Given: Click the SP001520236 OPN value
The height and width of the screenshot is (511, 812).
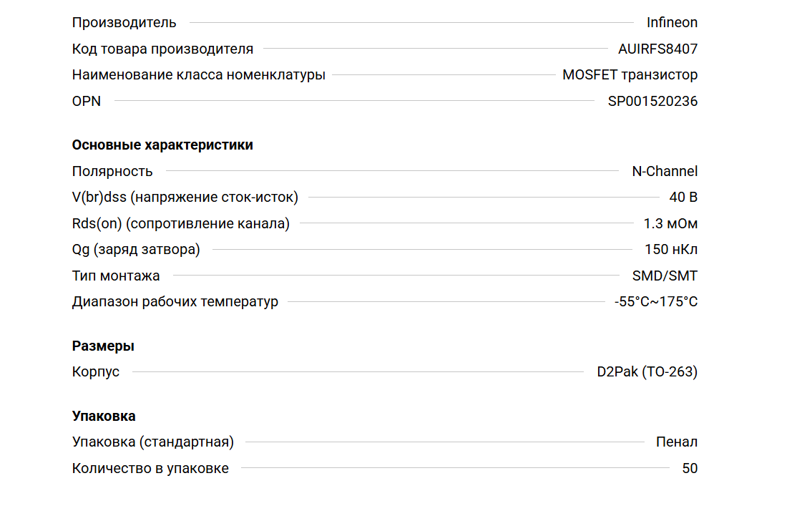Looking at the screenshot, I should coord(652,102).
